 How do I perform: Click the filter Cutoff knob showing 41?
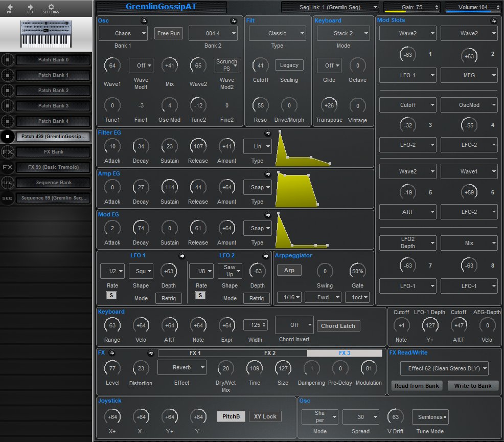[x=261, y=65]
